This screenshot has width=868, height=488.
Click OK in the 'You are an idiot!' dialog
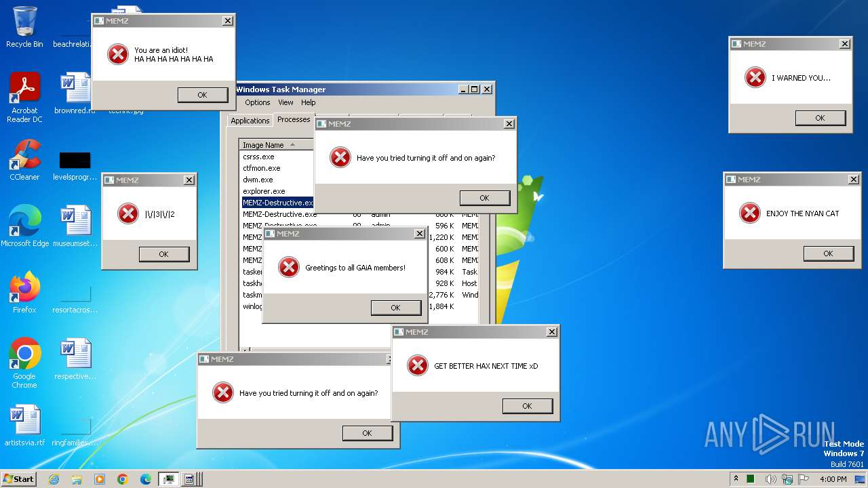tap(202, 95)
